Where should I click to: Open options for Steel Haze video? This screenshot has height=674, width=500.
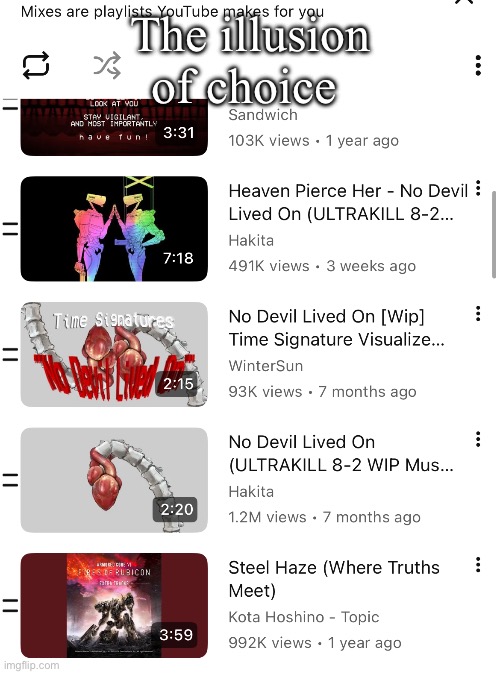click(x=478, y=564)
